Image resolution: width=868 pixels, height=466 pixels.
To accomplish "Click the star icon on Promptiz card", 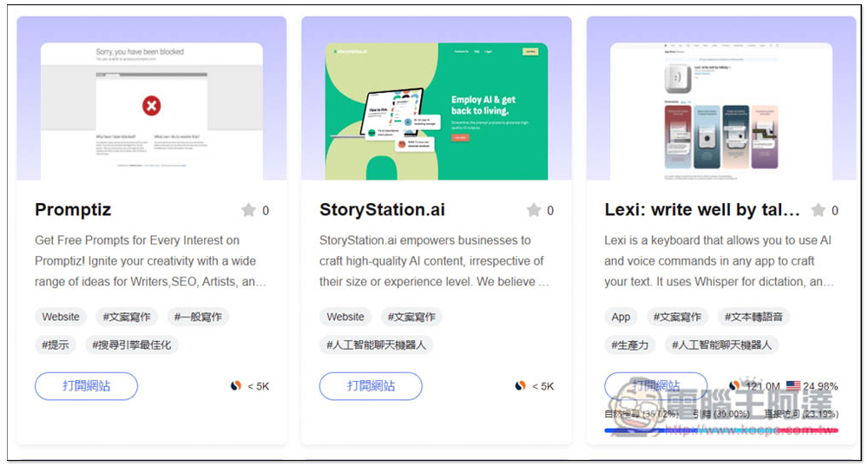I will 248,210.
